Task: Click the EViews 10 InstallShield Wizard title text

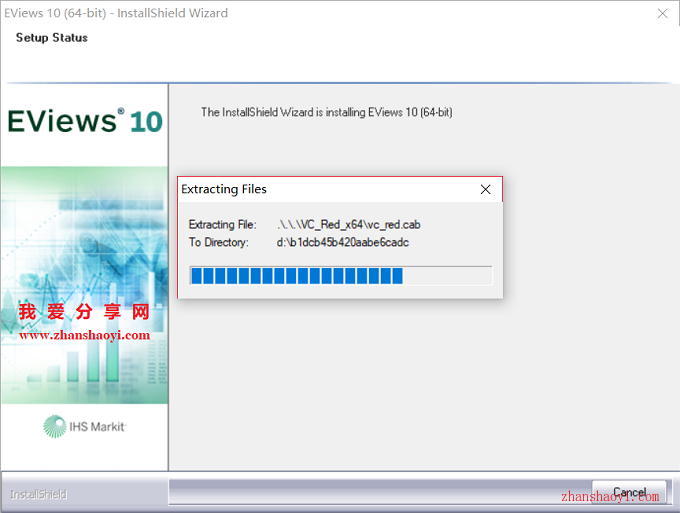Action: tap(116, 13)
